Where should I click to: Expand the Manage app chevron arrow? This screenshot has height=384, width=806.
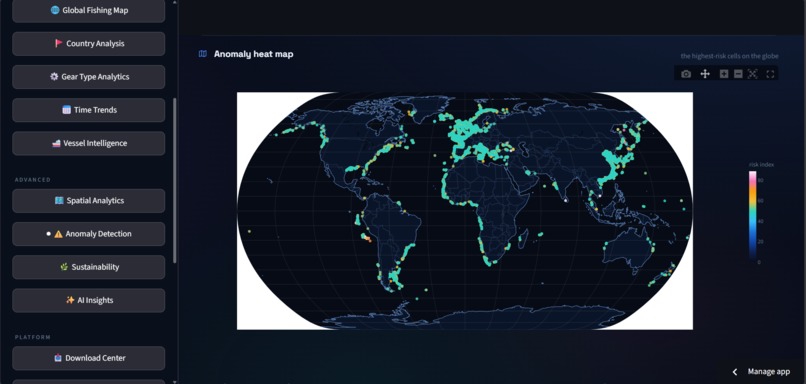(x=735, y=372)
